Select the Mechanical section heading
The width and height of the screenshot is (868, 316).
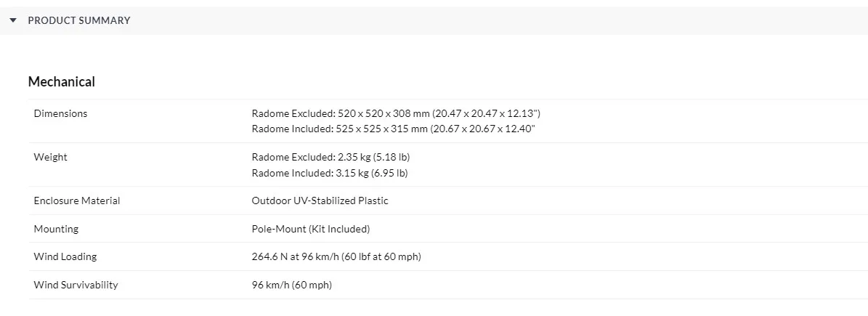click(x=62, y=82)
